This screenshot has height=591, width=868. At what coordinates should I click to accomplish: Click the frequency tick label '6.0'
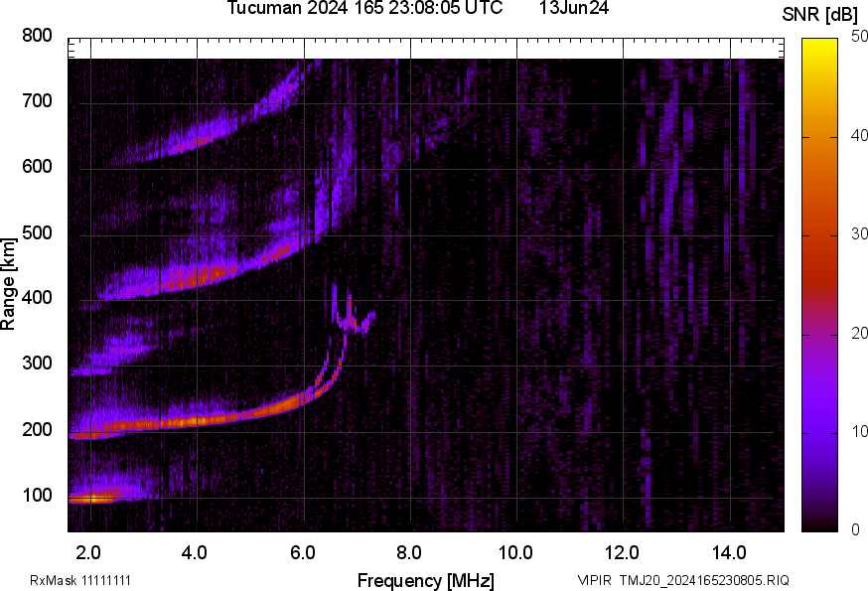[x=302, y=553]
